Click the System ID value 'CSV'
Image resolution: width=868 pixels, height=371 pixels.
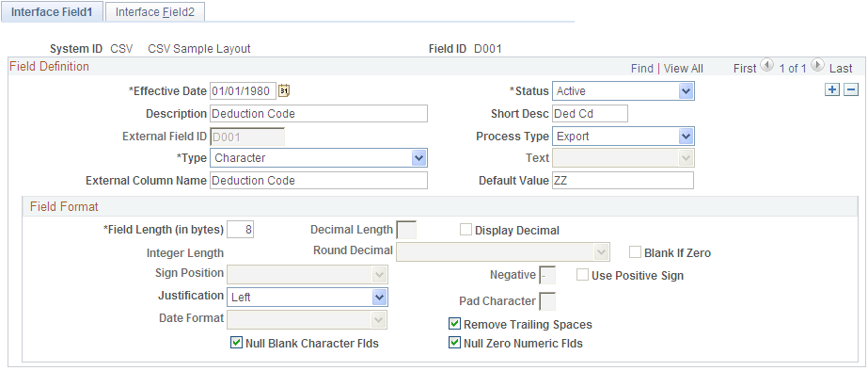[122, 49]
